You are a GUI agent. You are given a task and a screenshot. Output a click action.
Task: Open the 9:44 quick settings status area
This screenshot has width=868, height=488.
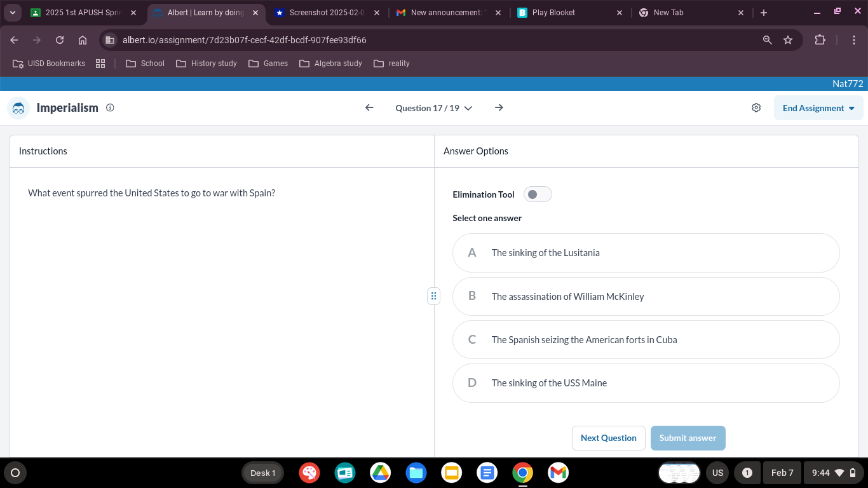[x=834, y=473]
